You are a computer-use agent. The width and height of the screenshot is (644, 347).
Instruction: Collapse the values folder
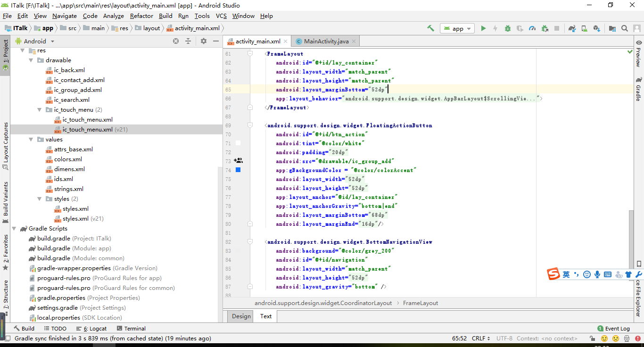(x=31, y=140)
